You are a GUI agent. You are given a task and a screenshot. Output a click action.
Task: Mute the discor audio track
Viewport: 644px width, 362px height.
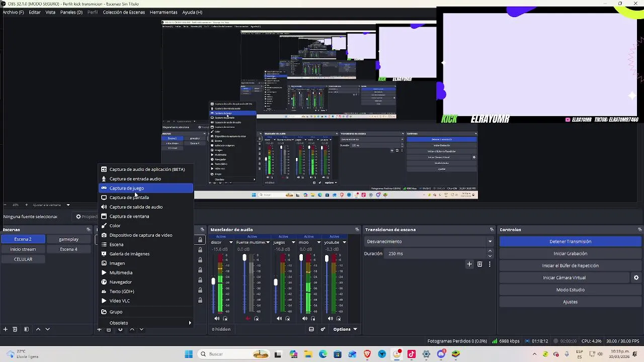tap(217, 318)
